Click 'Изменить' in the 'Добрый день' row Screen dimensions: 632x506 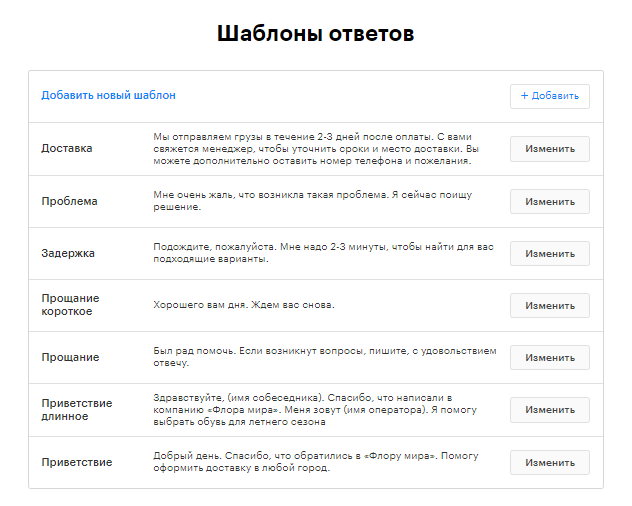549,462
